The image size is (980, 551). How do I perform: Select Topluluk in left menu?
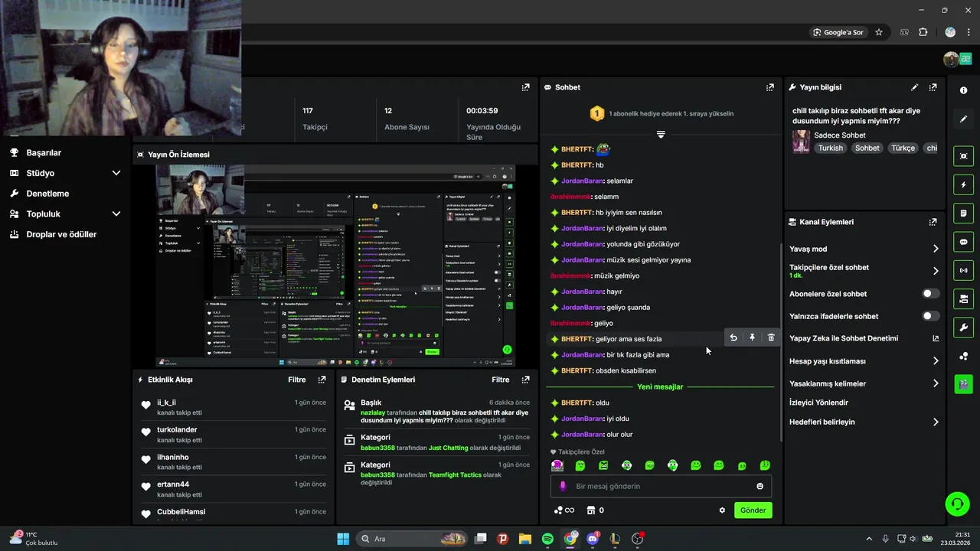43,214
